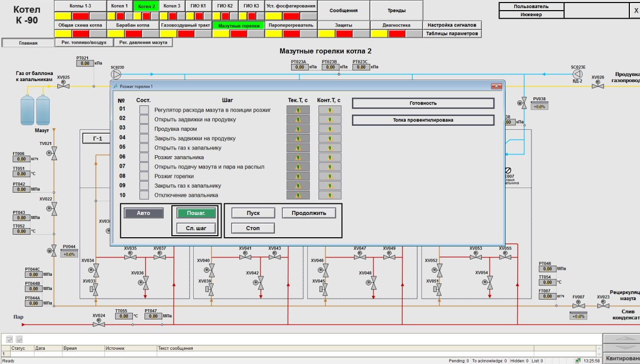Select the SC023D fan icon

[117, 75]
